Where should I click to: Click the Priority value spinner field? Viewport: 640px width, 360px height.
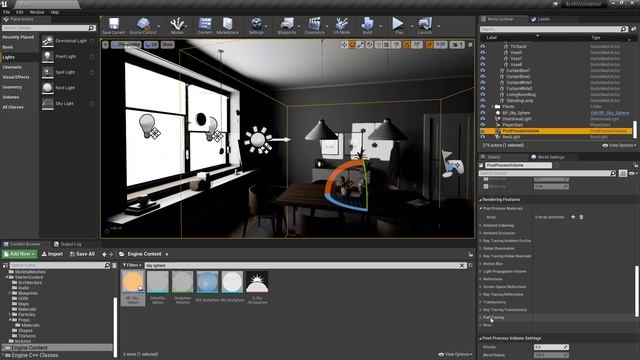(551, 347)
